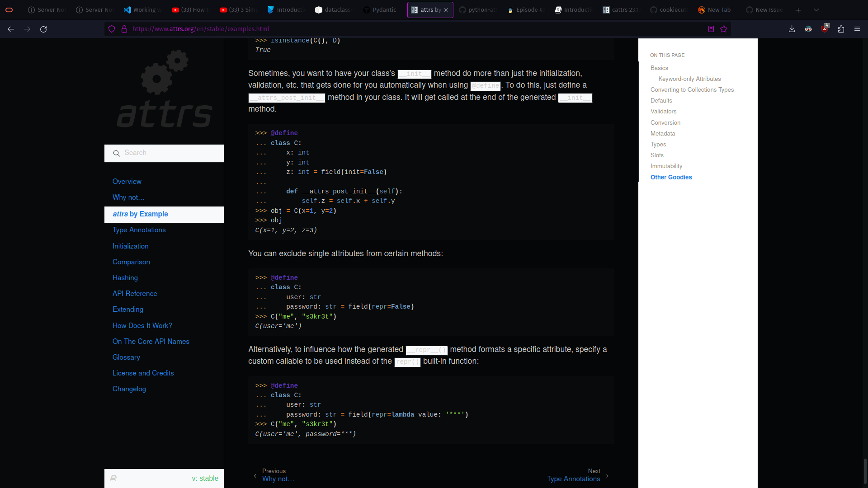Open the Changelog sidebar link

point(129,389)
